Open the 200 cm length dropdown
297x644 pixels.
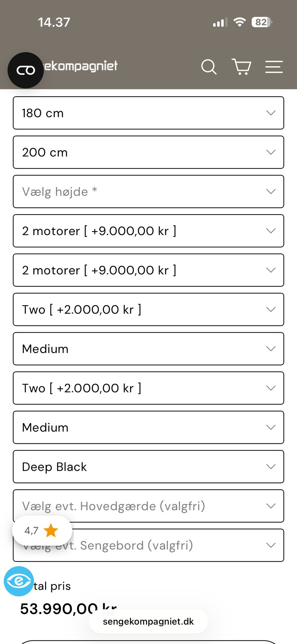(x=148, y=152)
